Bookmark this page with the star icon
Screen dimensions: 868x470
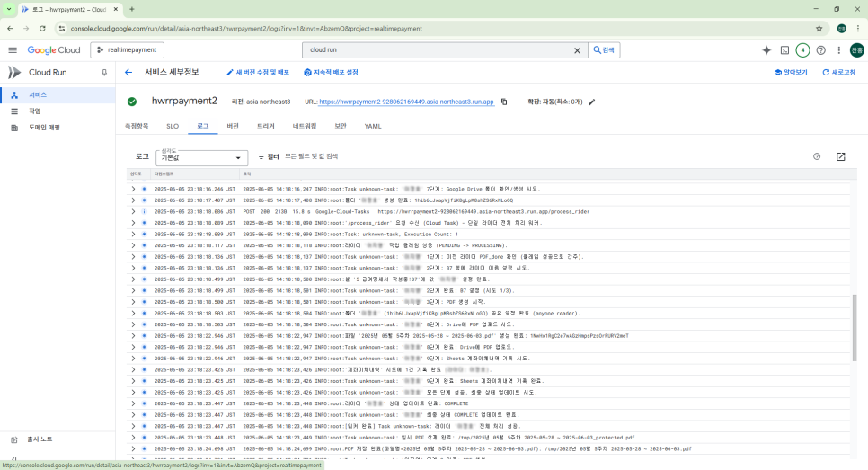[819, 28]
